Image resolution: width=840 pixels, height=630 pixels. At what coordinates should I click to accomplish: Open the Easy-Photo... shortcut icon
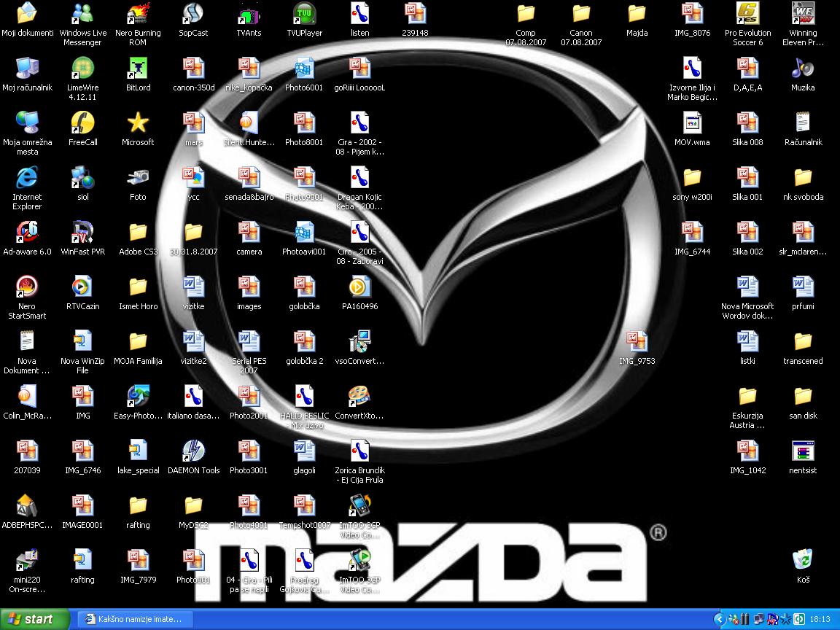tap(138, 397)
